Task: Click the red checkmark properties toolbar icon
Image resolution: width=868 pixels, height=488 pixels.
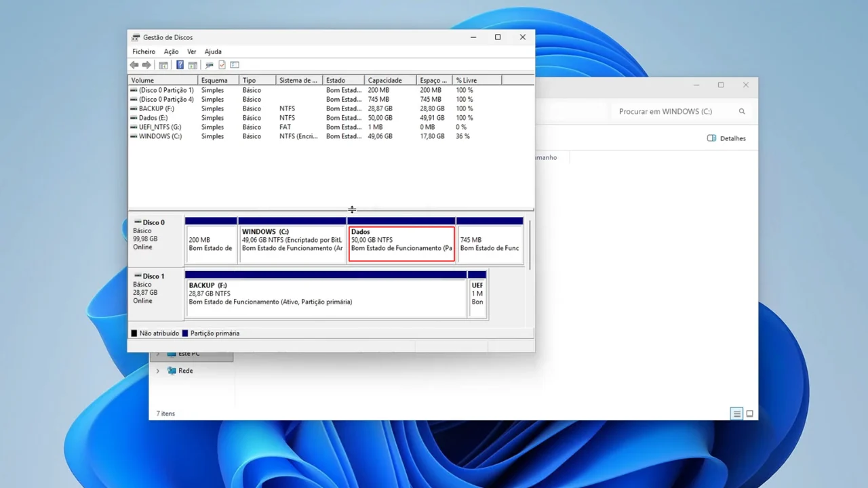Action: pos(222,65)
